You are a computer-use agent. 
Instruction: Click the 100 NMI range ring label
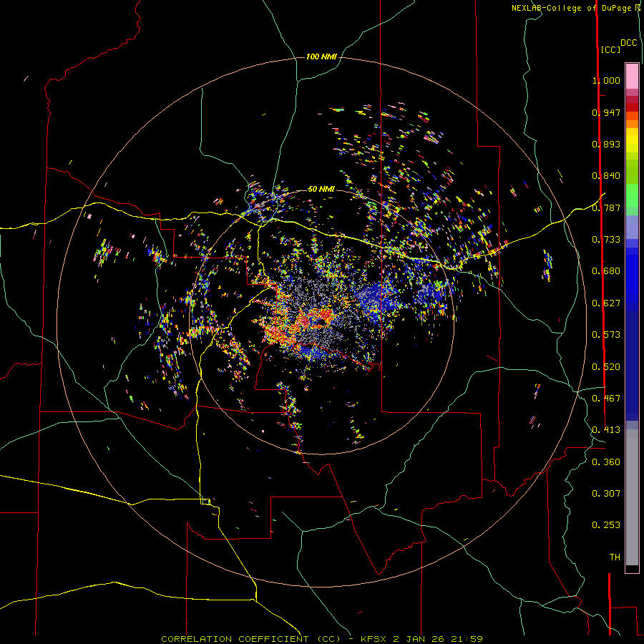click(x=321, y=57)
